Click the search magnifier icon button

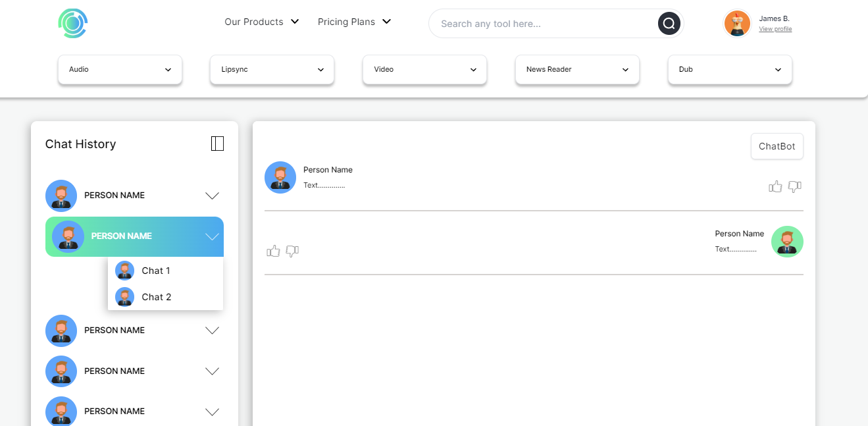pyautogui.click(x=669, y=24)
